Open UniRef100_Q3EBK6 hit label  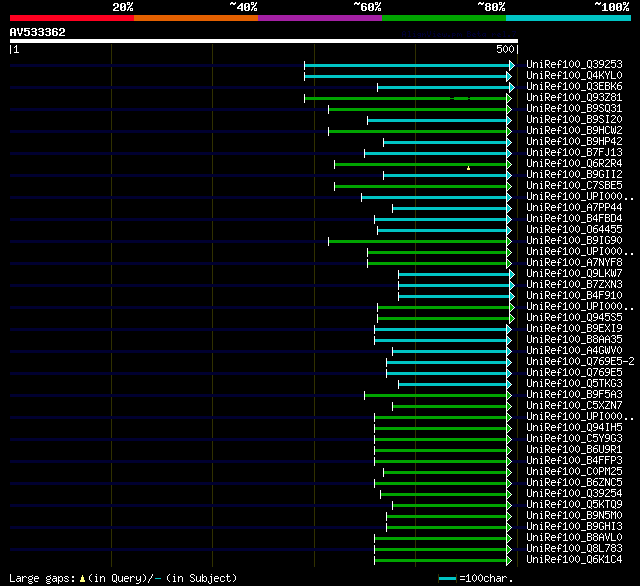[x=574, y=87]
